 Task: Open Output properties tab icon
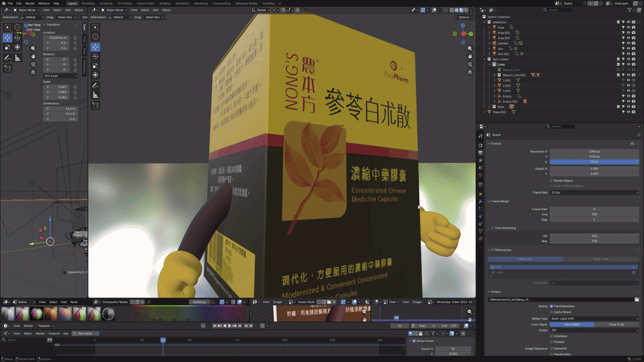point(480,153)
